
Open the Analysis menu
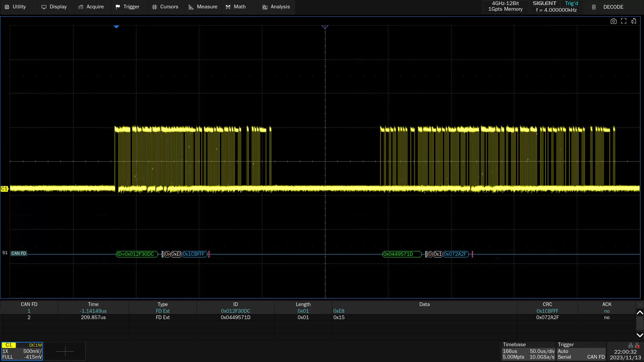[x=276, y=7]
